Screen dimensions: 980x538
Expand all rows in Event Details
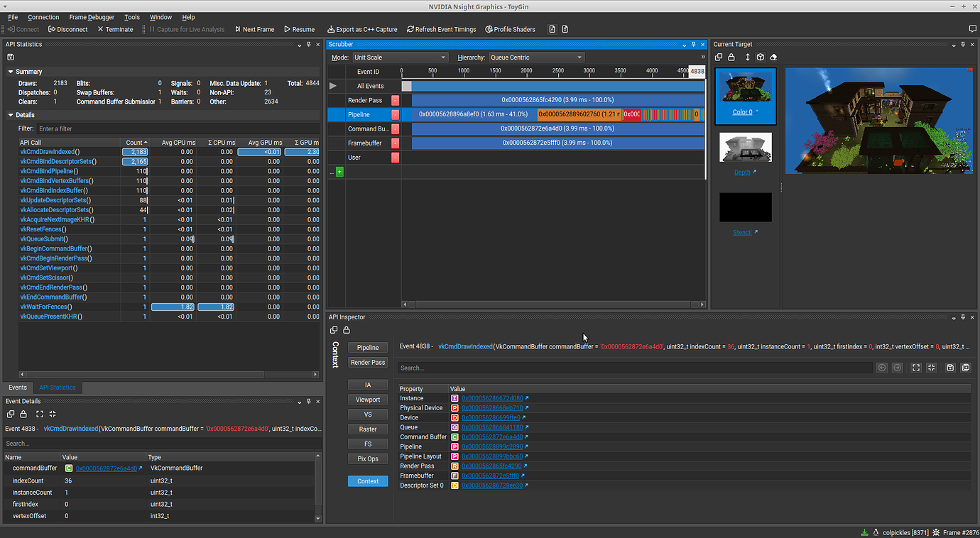pos(40,414)
